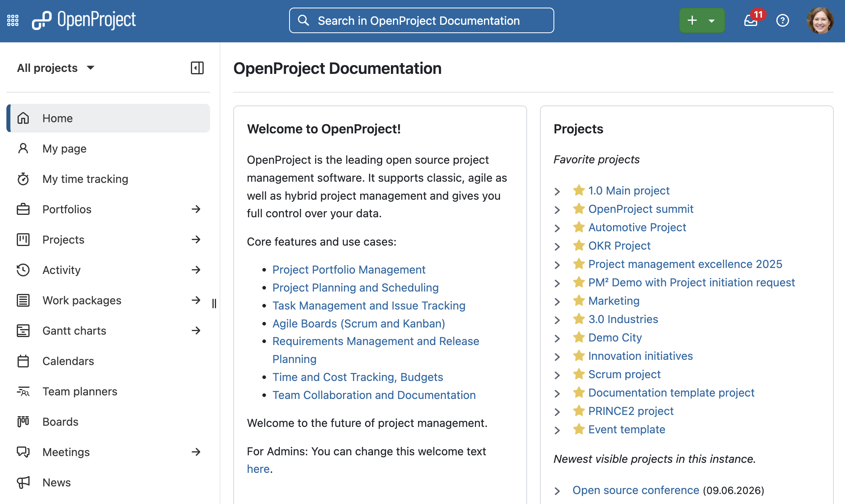
Task: Open the All projects dropdown
Action: pos(56,68)
